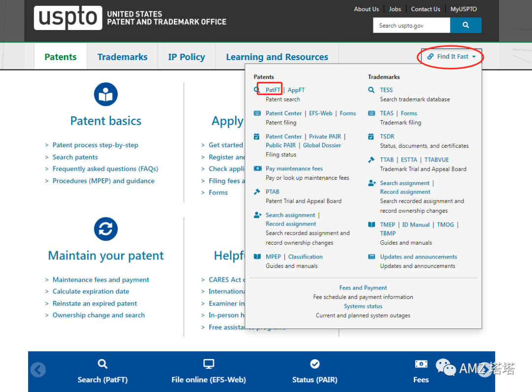This screenshot has height=392, width=532.
Task: Click the magnifier icon beside TESS
Action: click(371, 90)
